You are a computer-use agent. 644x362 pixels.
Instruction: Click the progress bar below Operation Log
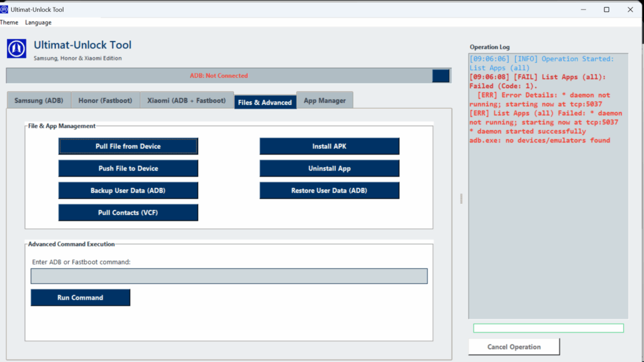pos(548,328)
